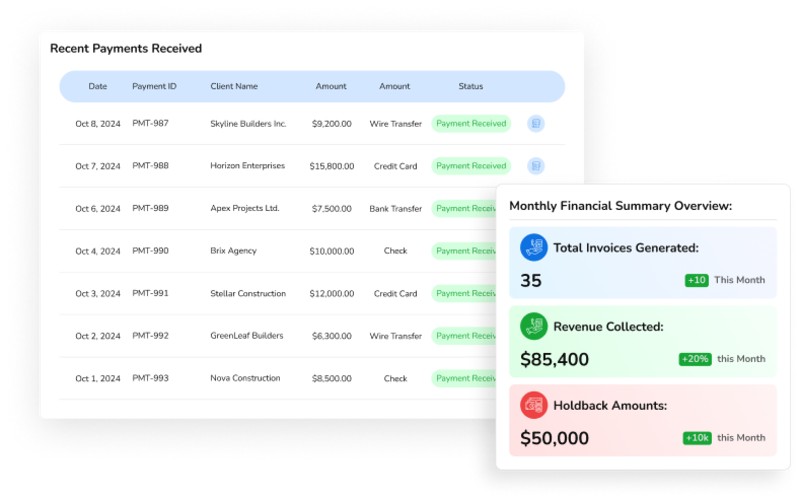Sort by the Status column header
Viewport: 801px width, 500px height.
coord(470,86)
